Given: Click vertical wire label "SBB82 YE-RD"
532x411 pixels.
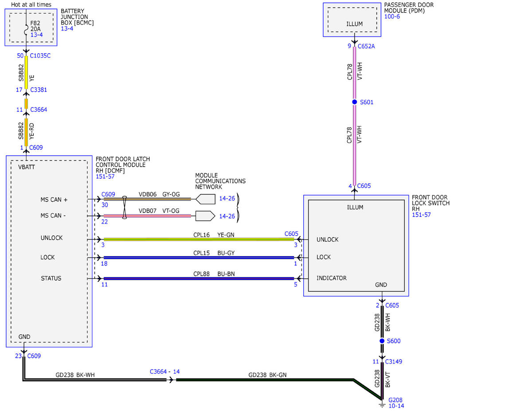Looking at the screenshot, I should click(x=26, y=131).
